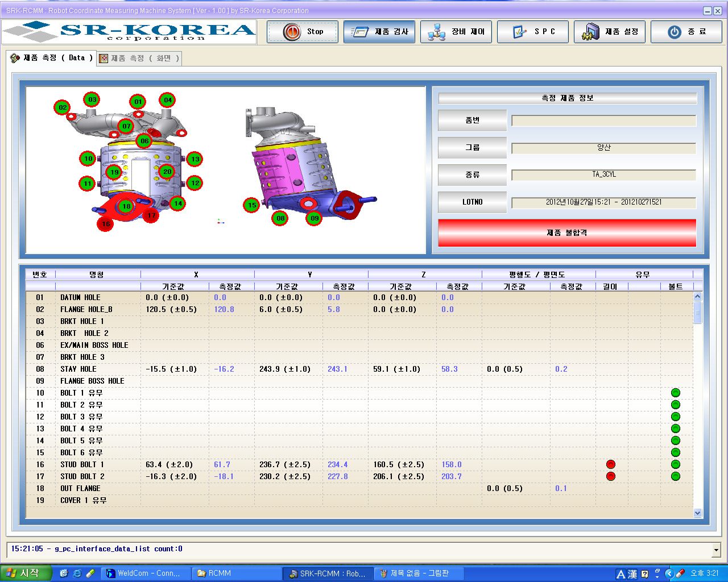Viewport: 728px width, 582px height.
Task: Expand the log message dropdown arrow
Action: 716,550
